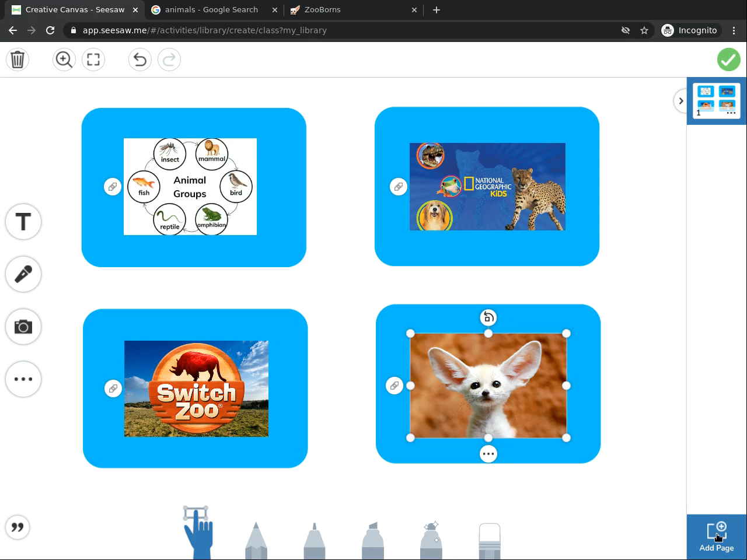The image size is (747, 560).
Task: Redo the undone canvas action
Action: click(x=169, y=60)
